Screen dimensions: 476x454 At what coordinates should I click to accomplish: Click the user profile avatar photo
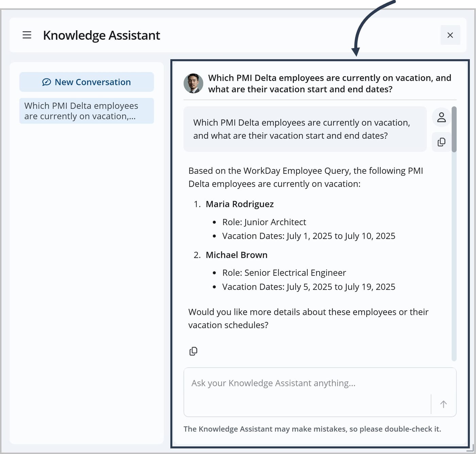[193, 83]
